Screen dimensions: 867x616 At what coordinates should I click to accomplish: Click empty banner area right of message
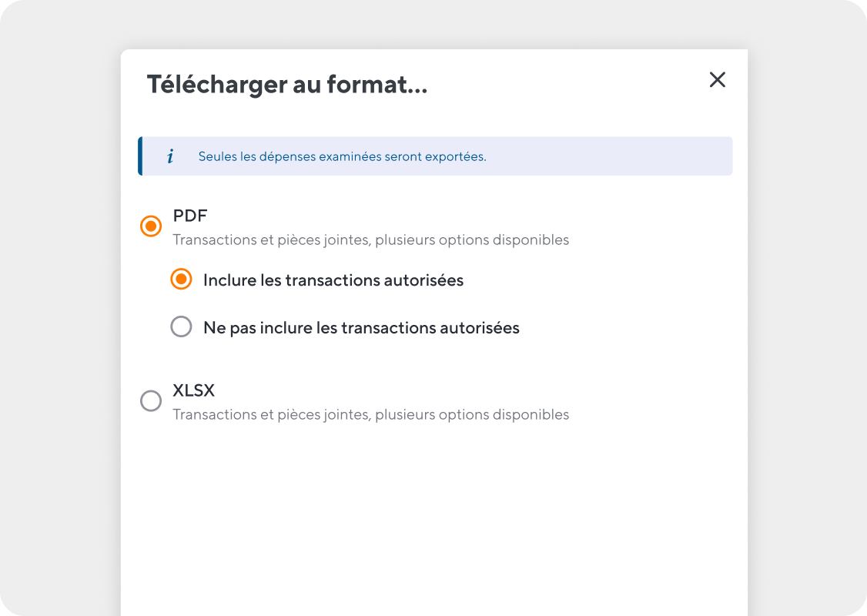(608, 156)
